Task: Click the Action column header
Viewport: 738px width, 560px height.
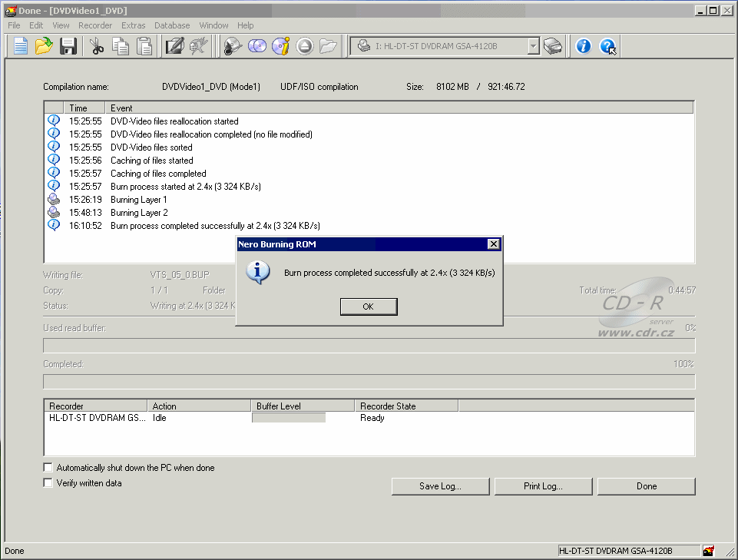Action: (199, 406)
